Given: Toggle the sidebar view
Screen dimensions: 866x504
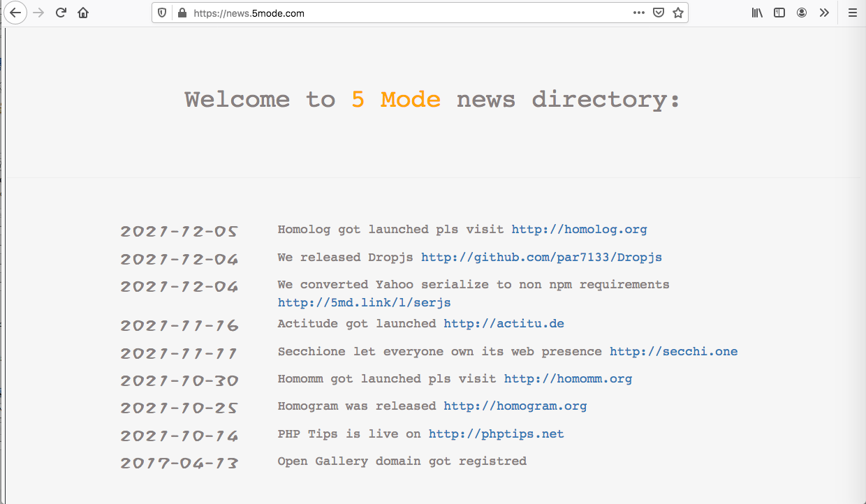Looking at the screenshot, I should [779, 13].
